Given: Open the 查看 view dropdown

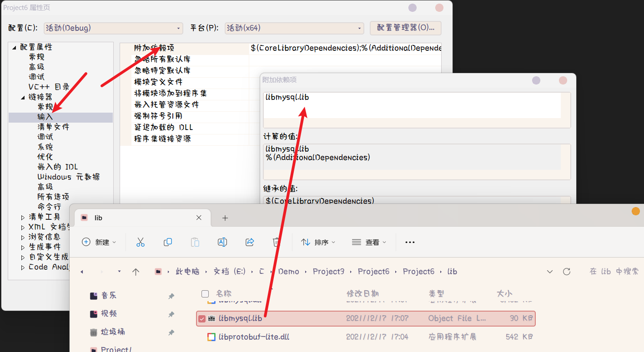Looking at the screenshot, I should (x=369, y=242).
